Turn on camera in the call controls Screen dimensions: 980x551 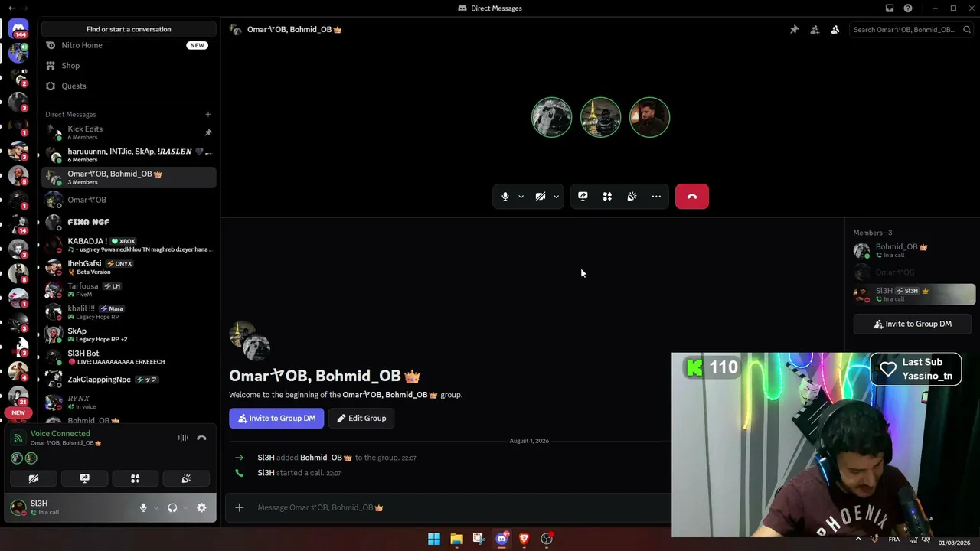tap(541, 197)
